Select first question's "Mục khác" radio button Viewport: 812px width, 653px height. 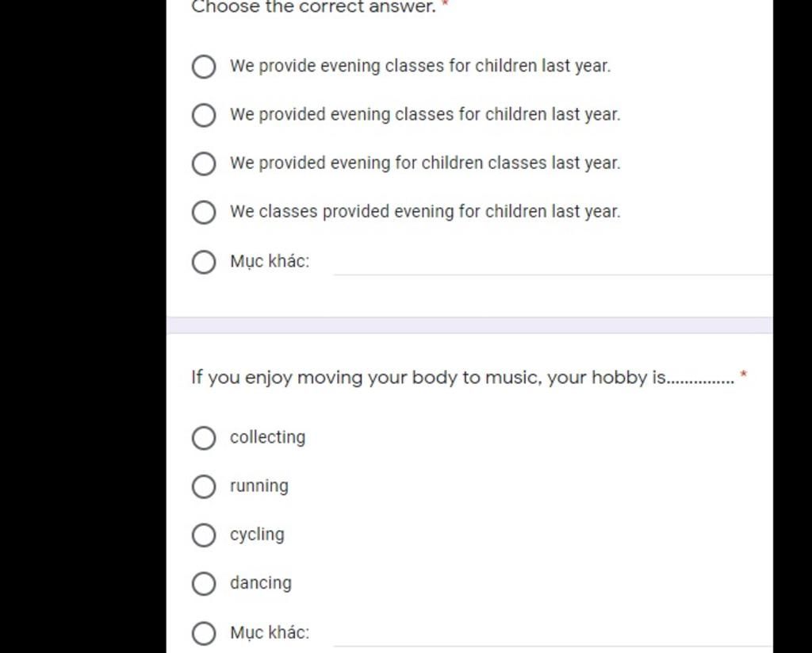[204, 262]
